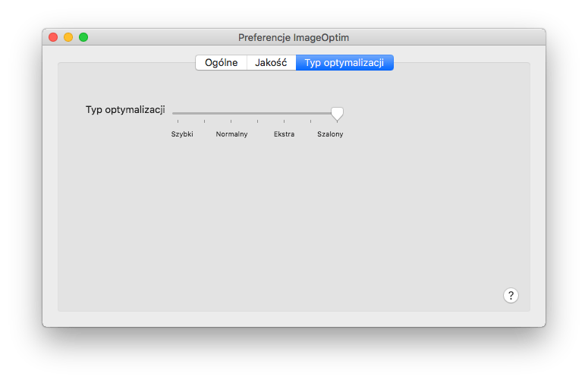Click the optimization slider thumb

337,114
